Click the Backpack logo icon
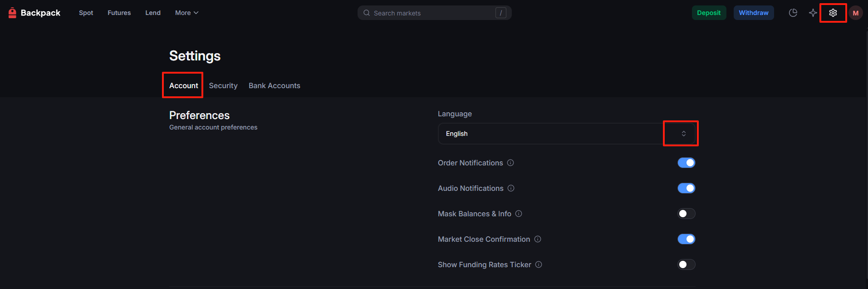The image size is (868, 289). click(13, 13)
